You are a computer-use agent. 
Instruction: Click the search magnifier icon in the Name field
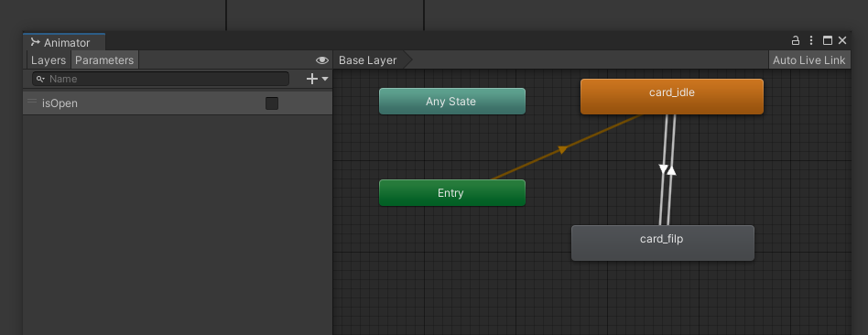pos(40,80)
